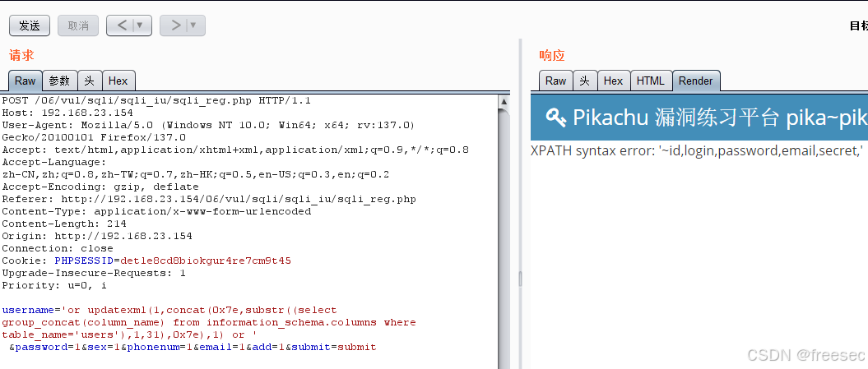Image resolution: width=868 pixels, height=369 pixels.
Task: Open the back history dropdown arrow
Action: click(x=141, y=25)
